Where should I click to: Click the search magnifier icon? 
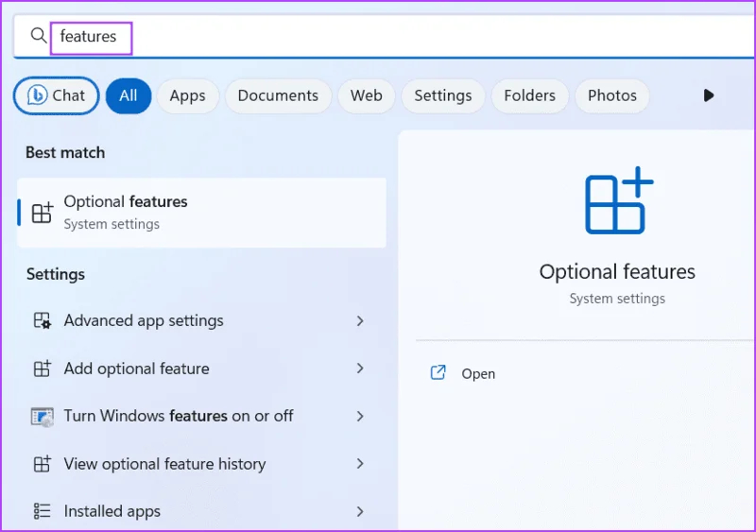[x=38, y=35]
